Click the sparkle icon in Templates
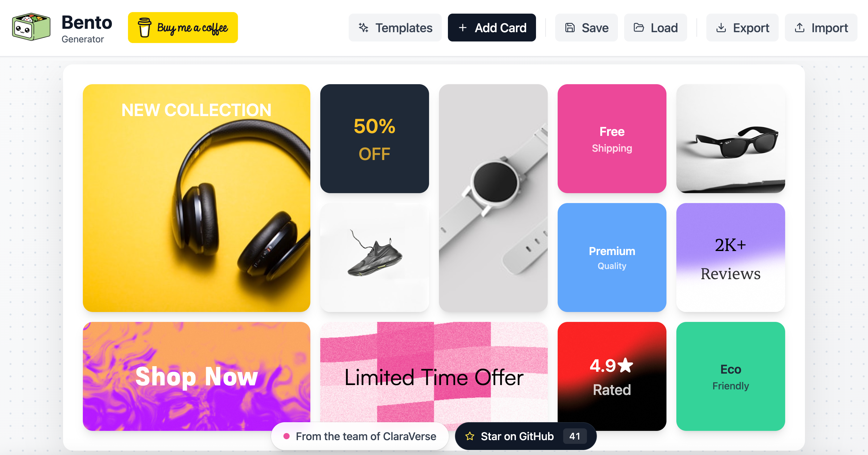The height and width of the screenshot is (455, 868). tap(363, 28)
